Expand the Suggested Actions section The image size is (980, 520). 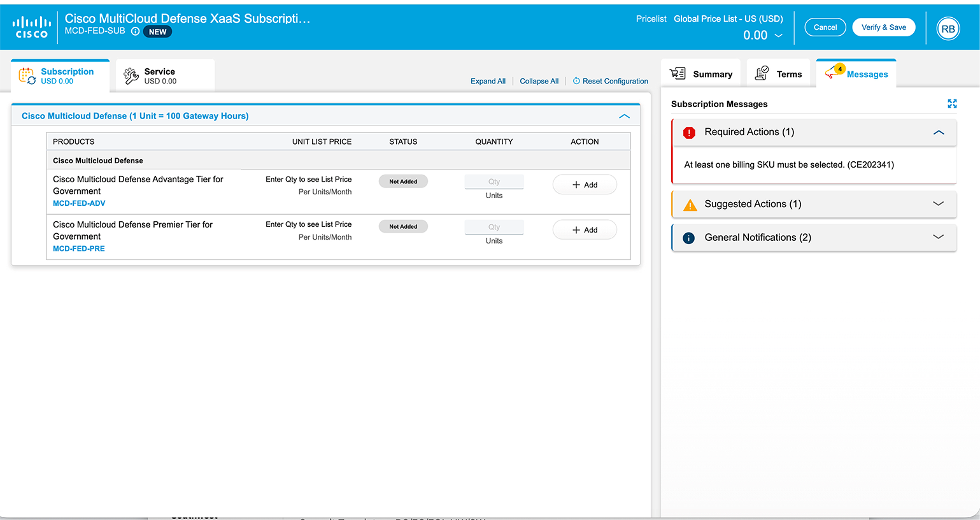938,204
